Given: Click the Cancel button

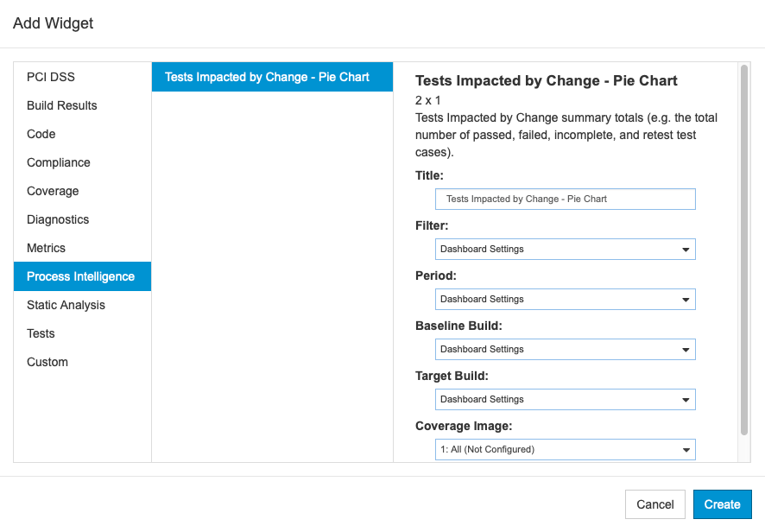Looking at the screenshot, I should click(x=655, y=504).
